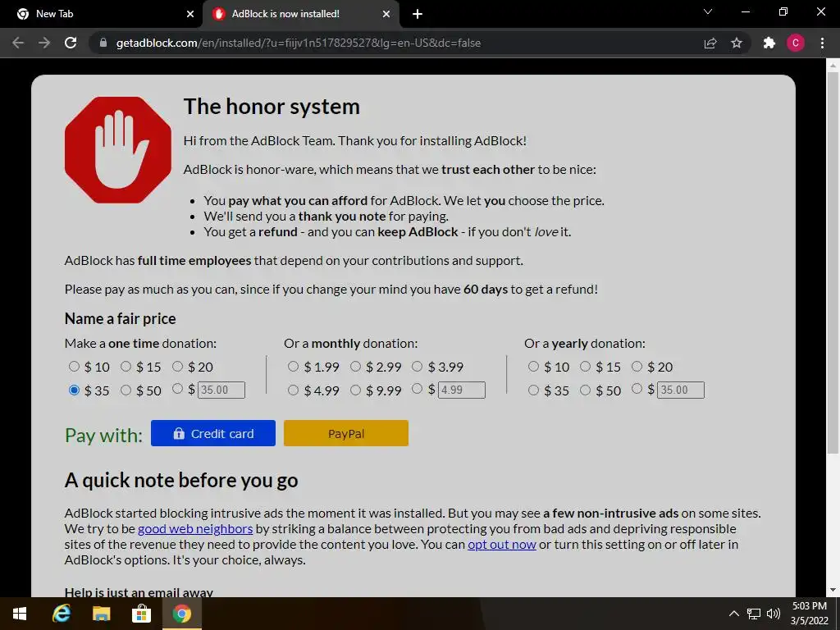Click the opt out now link
The height and width of the screenshot is (630, 840).
(502, 545)
